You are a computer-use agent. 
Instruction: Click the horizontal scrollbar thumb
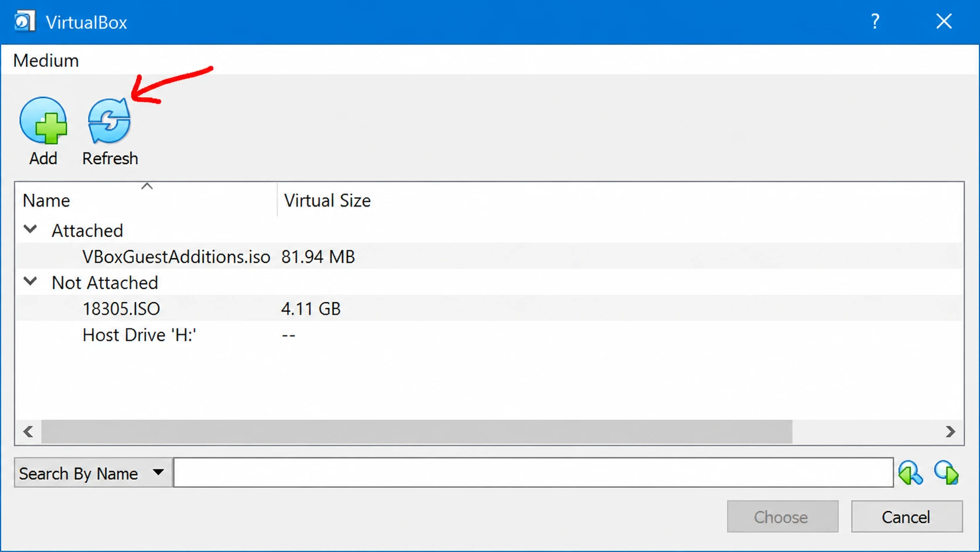417,432
